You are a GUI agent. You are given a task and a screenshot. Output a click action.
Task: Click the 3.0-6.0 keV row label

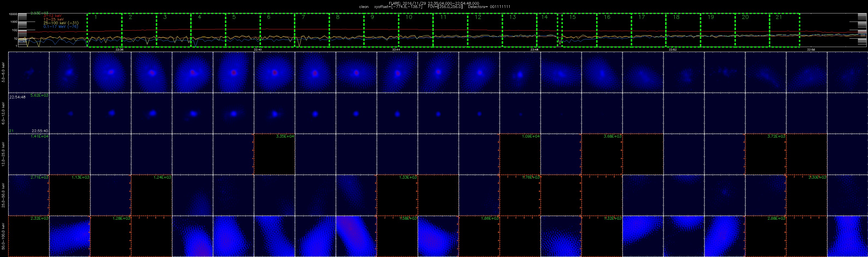(x=3, y=72)
